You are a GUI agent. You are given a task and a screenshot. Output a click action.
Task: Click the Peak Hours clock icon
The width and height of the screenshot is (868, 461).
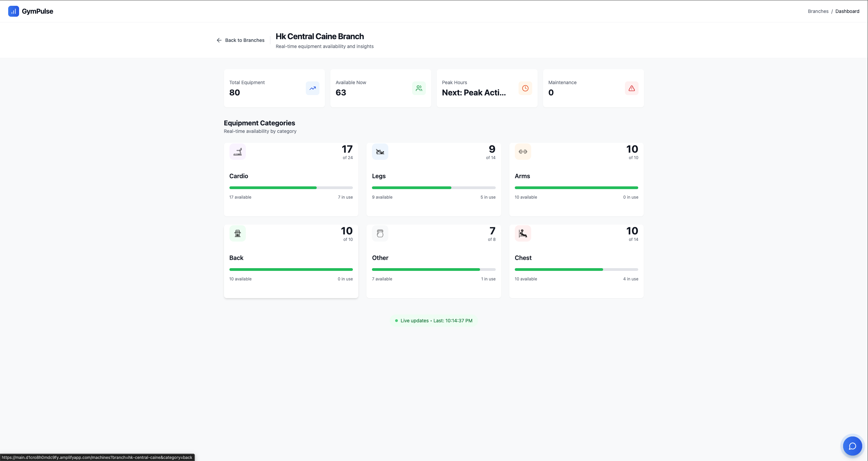[x=525, y=88]
